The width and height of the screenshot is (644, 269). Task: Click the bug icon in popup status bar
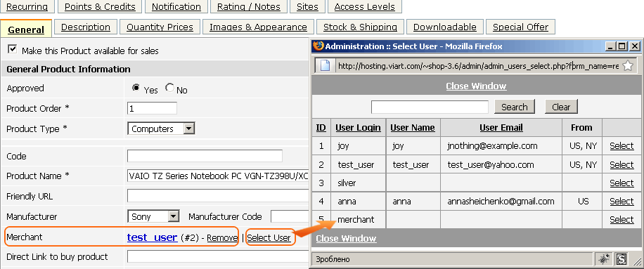click(604, 258)
